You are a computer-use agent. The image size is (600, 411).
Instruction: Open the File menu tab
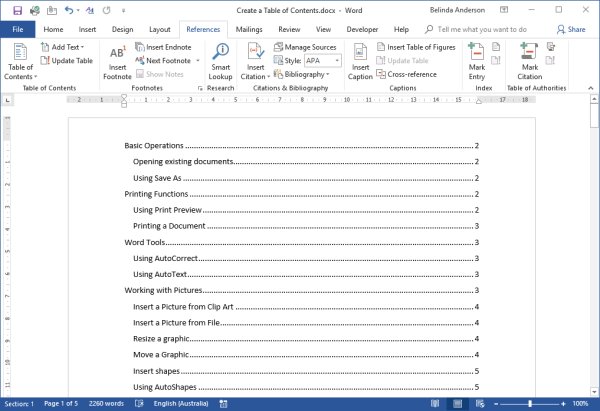click(x=17, y=30)
